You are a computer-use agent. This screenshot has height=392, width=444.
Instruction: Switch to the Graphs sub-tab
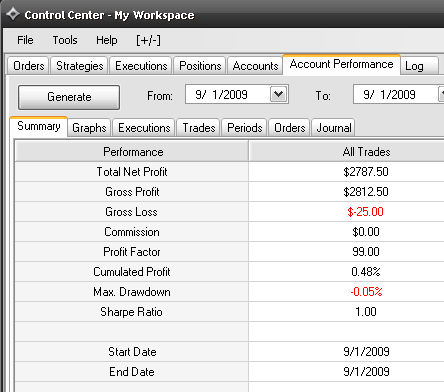click(89, 128)
